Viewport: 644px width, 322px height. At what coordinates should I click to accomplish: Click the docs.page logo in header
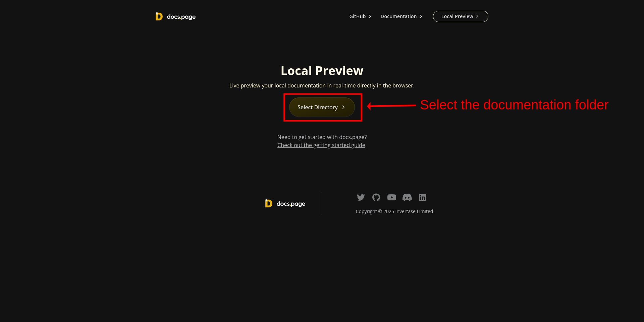tap(175, 16)
